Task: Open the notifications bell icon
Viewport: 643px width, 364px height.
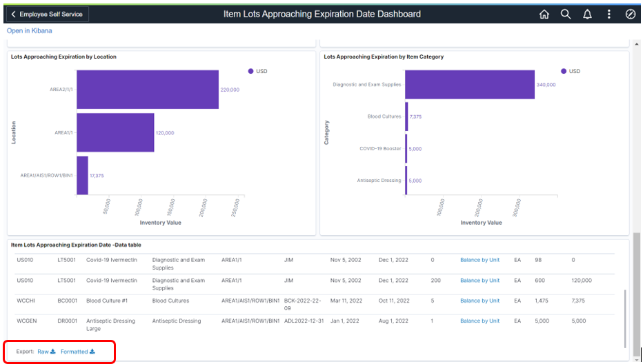Action: [x=587, y=14]
